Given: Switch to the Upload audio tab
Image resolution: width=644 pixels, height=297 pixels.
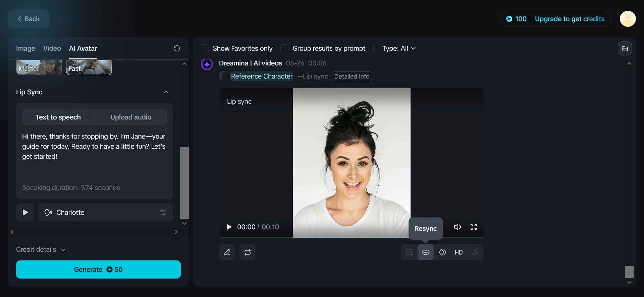Looking at the screenshot, I should [131, 117].
